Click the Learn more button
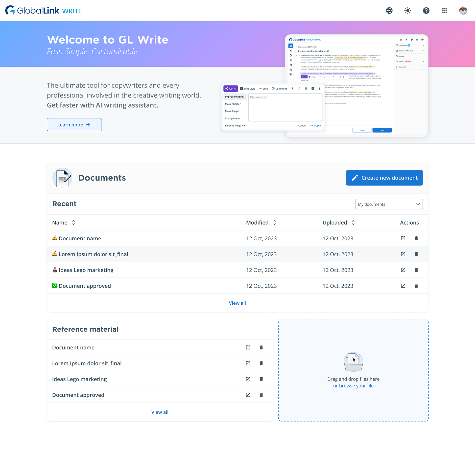This screenshot has height=476, width=475. tap(74, 125)
